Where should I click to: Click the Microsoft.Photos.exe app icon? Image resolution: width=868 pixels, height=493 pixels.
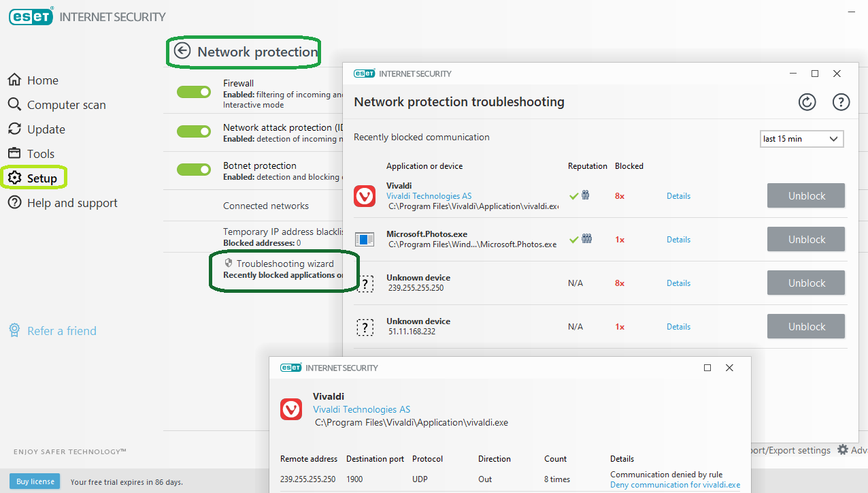coord(365,240)
